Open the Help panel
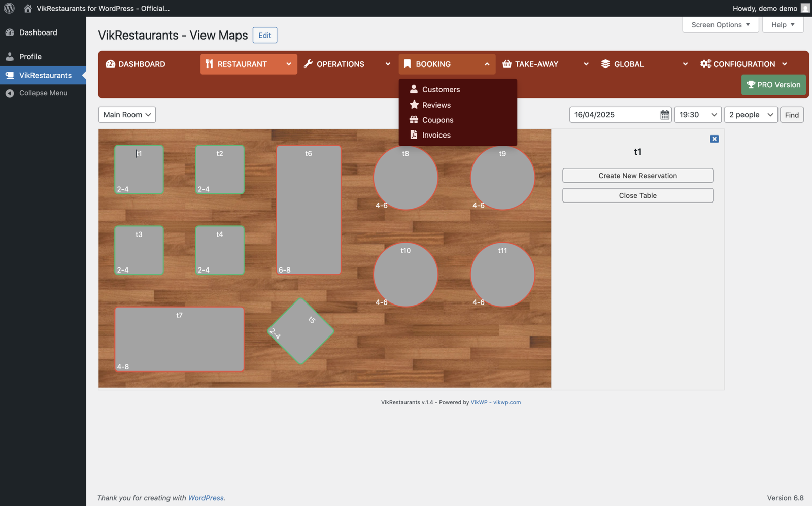This screenshot has height=506, width=812. tap(783, 25)
